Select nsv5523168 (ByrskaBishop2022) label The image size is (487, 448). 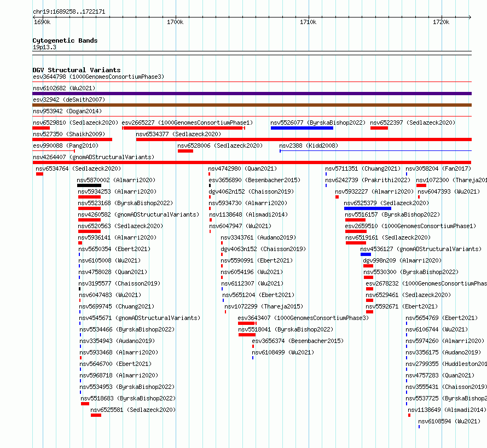(x=125, y=203)
